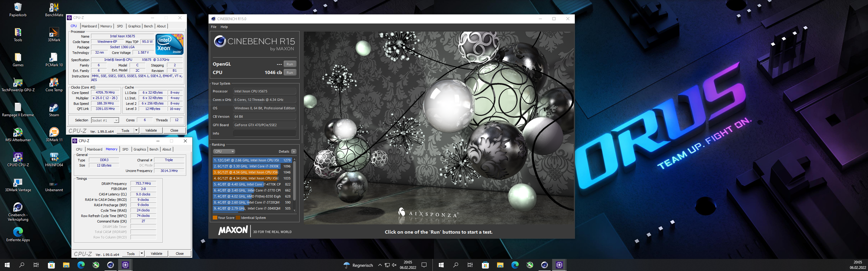This screenshot has width=868, height=271.
Task: Show hidden system tray icons
Action: pos(380,265)
